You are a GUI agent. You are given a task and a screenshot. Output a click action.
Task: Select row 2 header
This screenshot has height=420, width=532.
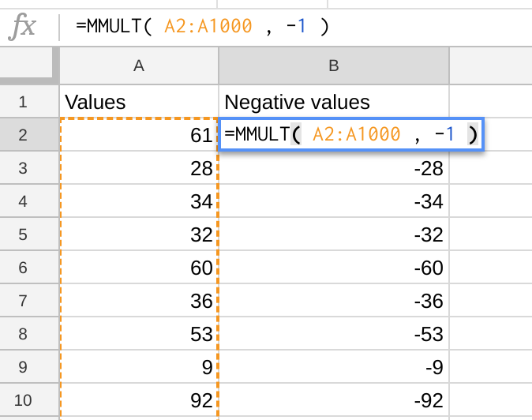coord(29,135)
